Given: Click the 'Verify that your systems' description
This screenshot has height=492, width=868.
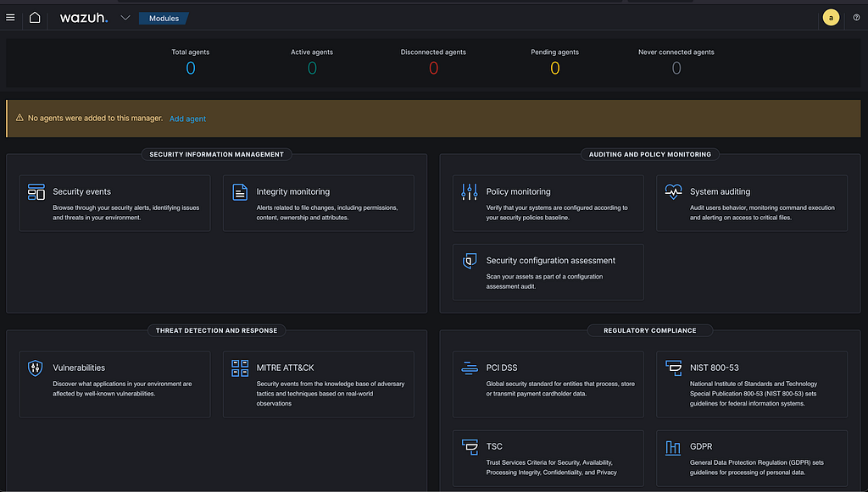Looking at the screenshot, I should (557, 213).
